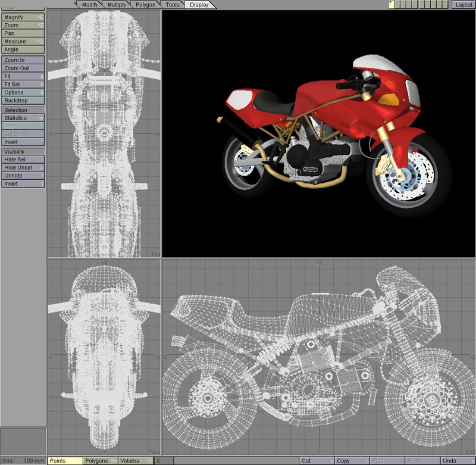Click the Zoom Out button
The image size is (476, 465).
coord(23,68)
